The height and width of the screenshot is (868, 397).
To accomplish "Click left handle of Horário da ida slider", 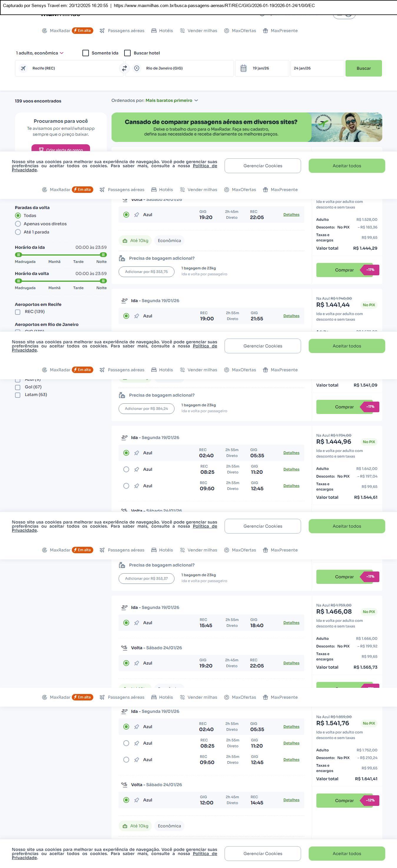I will (x=19, y=255).
